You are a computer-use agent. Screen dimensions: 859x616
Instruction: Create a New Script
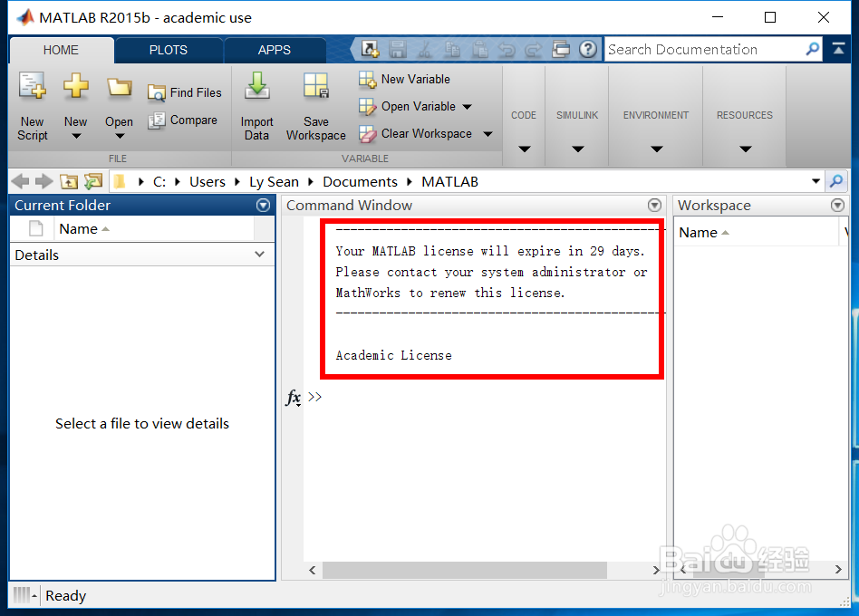33,106
